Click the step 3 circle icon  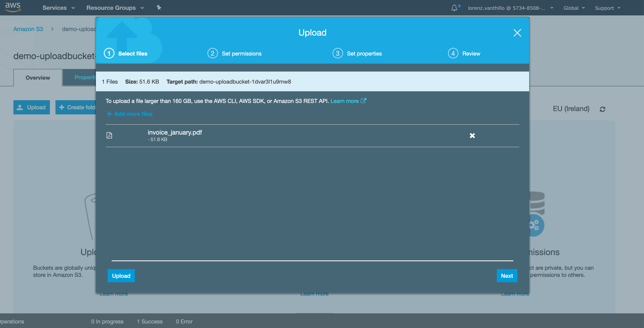click(338, 53)
